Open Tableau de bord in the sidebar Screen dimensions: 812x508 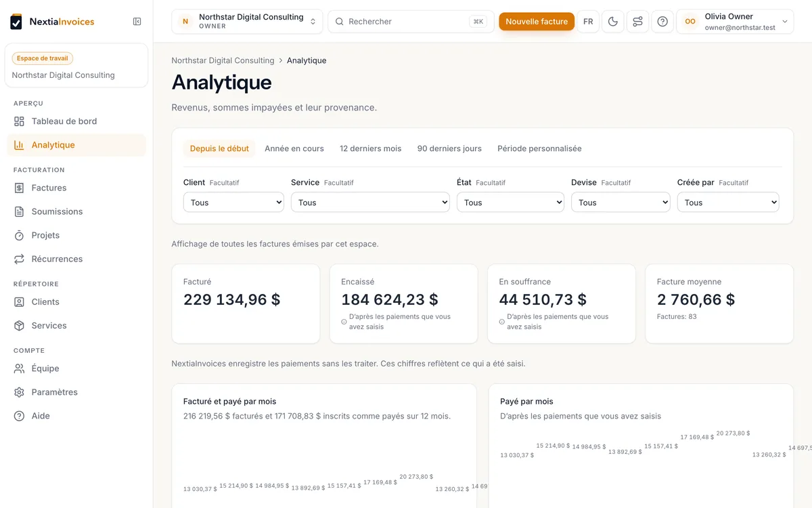pos(76,121)
